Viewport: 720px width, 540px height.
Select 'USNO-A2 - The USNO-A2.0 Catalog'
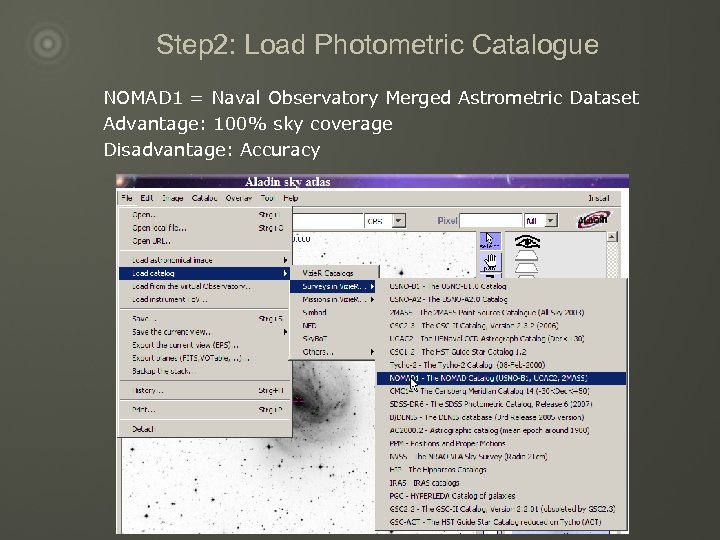pyautogui.click(x=501, y=299)
